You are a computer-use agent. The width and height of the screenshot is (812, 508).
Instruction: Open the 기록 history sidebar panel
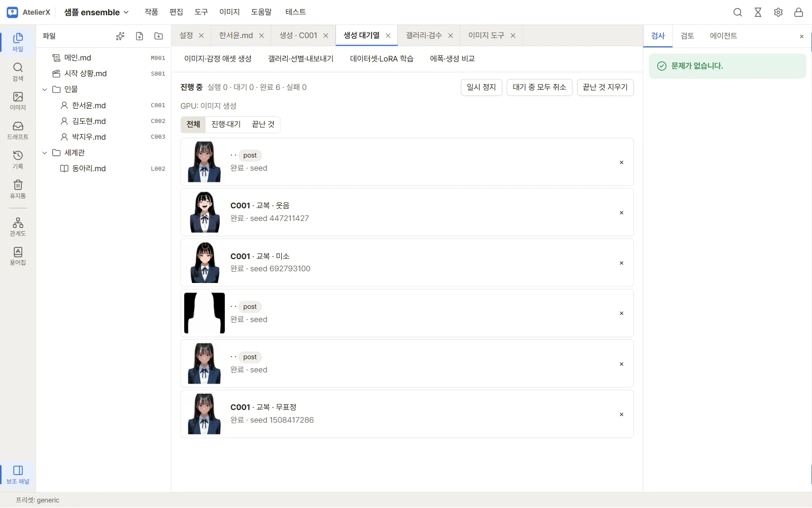point(18,160)
